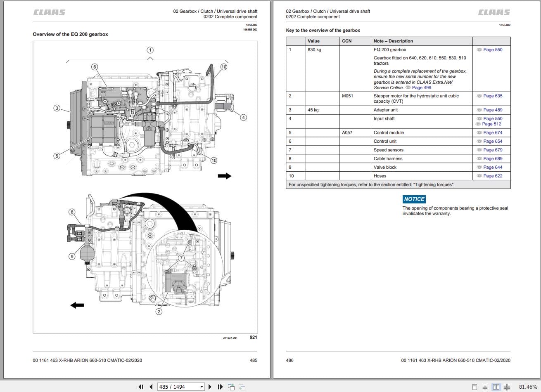This screenshot has width=541, height=392.
Task: Go to the previous page
Action: tap(151, 387)
